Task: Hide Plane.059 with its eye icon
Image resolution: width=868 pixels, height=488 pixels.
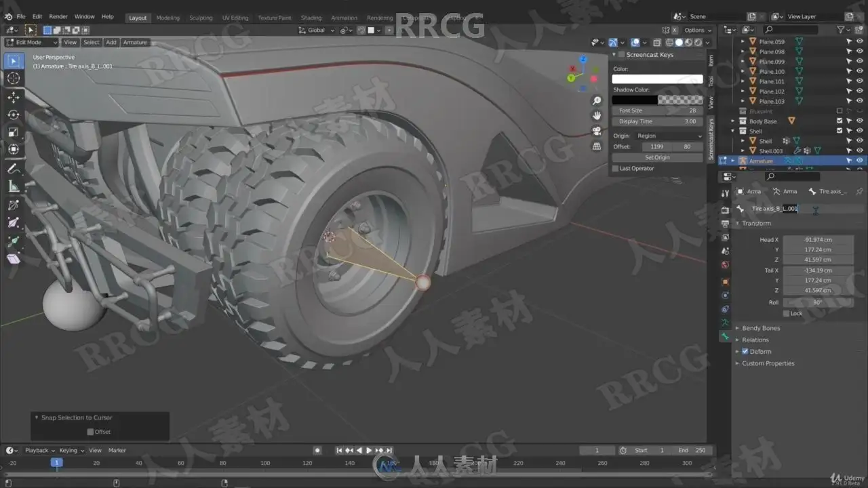Action: pos(860,42)
